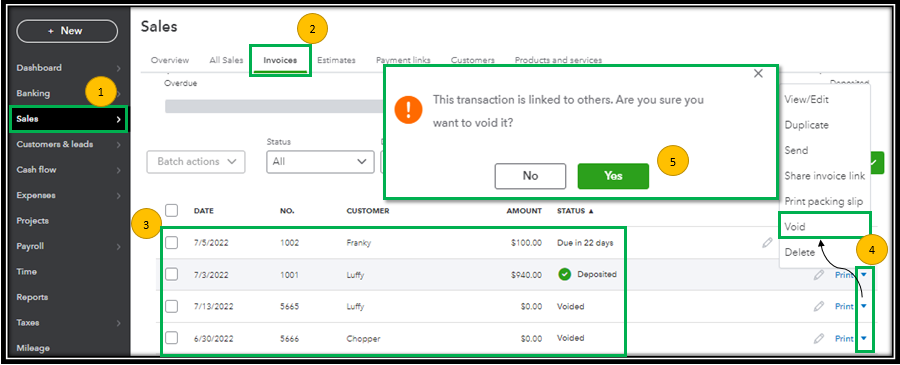Click No in the void dialog
The height and width of the screenshot is (365, 900).
click(530, 176)
